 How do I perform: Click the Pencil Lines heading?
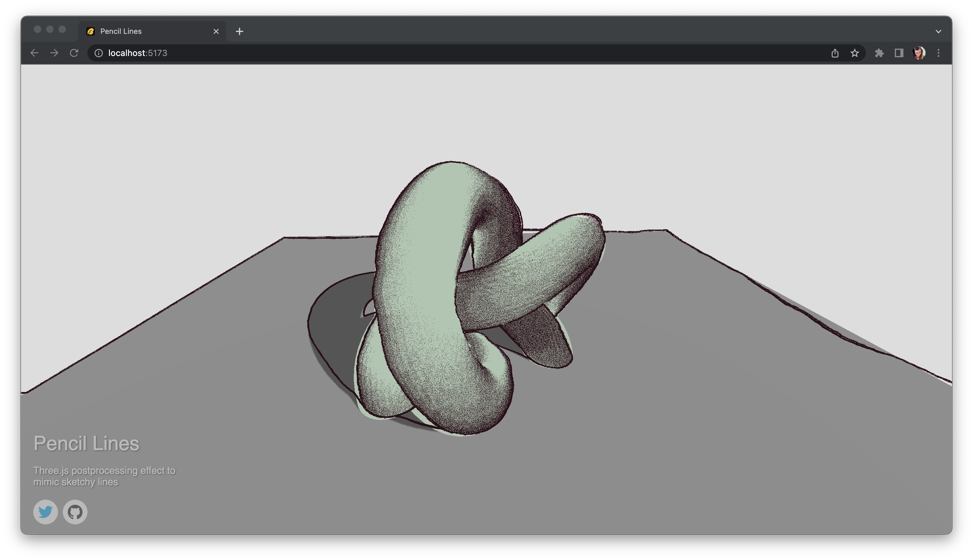pyautogui.click(x=86, y=443)
